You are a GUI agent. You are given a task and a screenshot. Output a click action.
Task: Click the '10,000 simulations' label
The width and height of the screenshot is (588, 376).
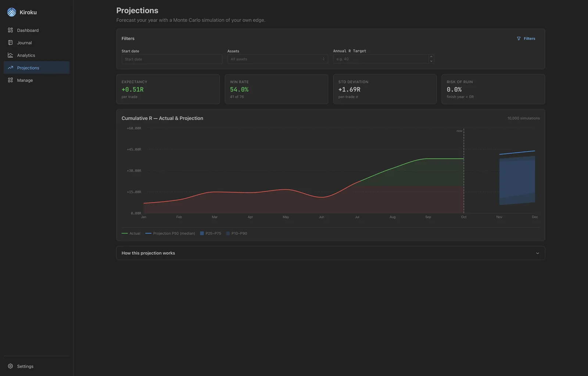pyautogui.click(x=523, y=118)
